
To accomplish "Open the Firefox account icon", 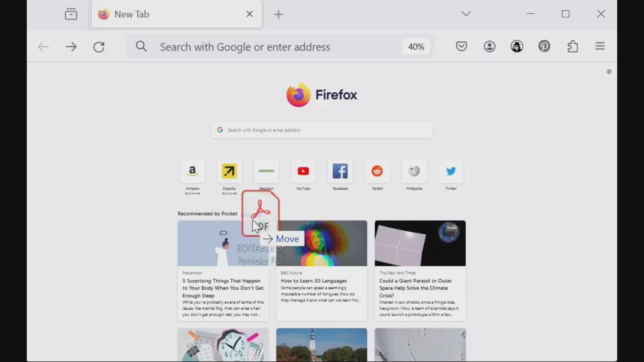I will coord(489,46).
